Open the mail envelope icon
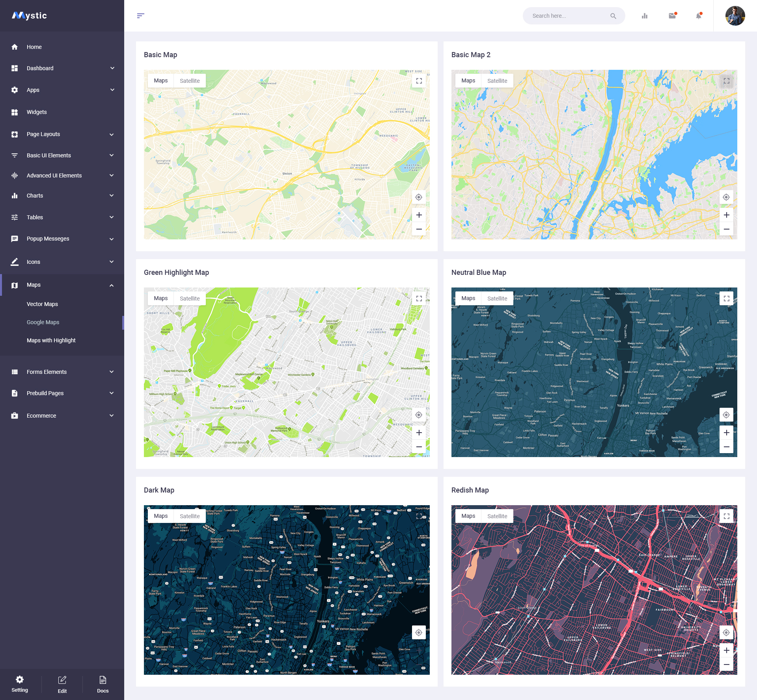757x700 pixels. pyautogui.click(x=672, y=16)
